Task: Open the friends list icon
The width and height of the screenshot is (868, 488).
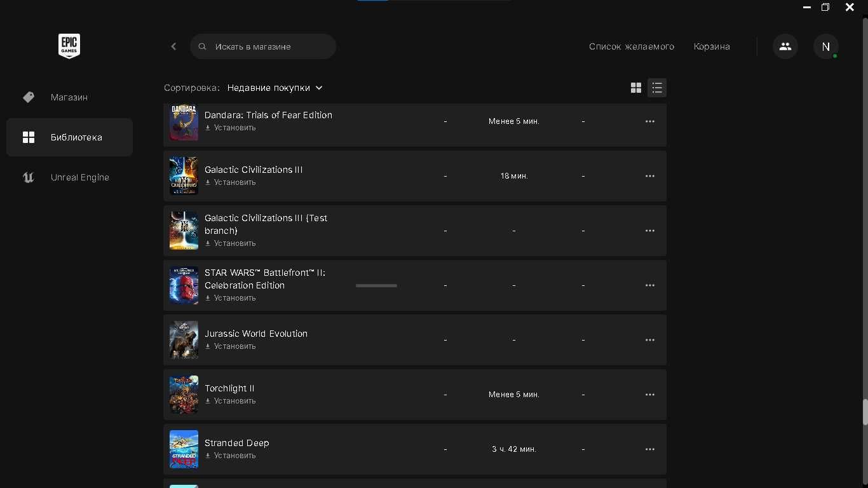Action: 785,46
